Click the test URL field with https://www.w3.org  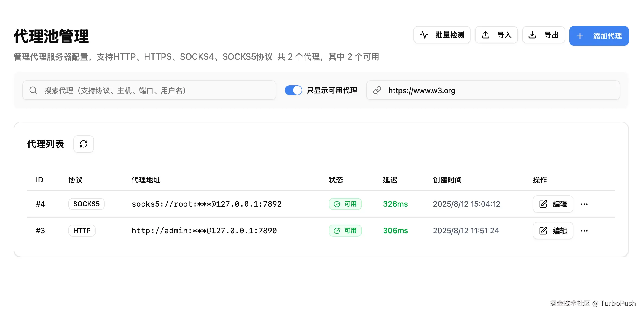pos(493,90)
